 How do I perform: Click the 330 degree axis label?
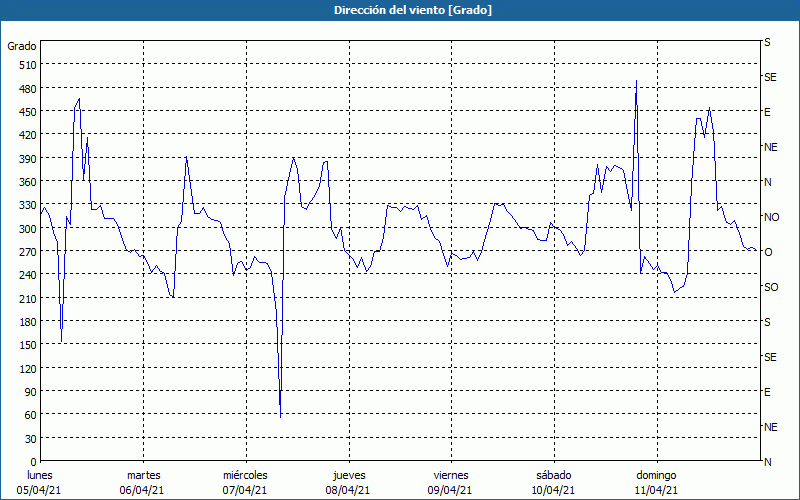28,205
